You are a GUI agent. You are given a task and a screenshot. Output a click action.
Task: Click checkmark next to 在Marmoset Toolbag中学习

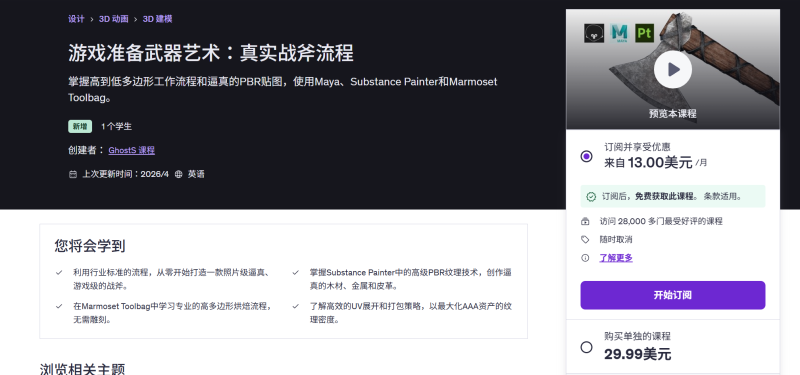click(x=59, y=306)
